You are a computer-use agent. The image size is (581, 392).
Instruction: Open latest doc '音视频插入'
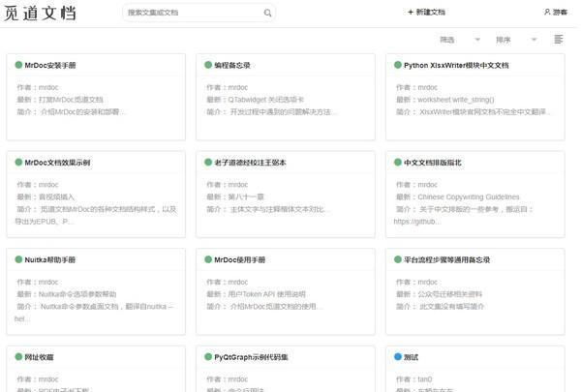point(56,196)
